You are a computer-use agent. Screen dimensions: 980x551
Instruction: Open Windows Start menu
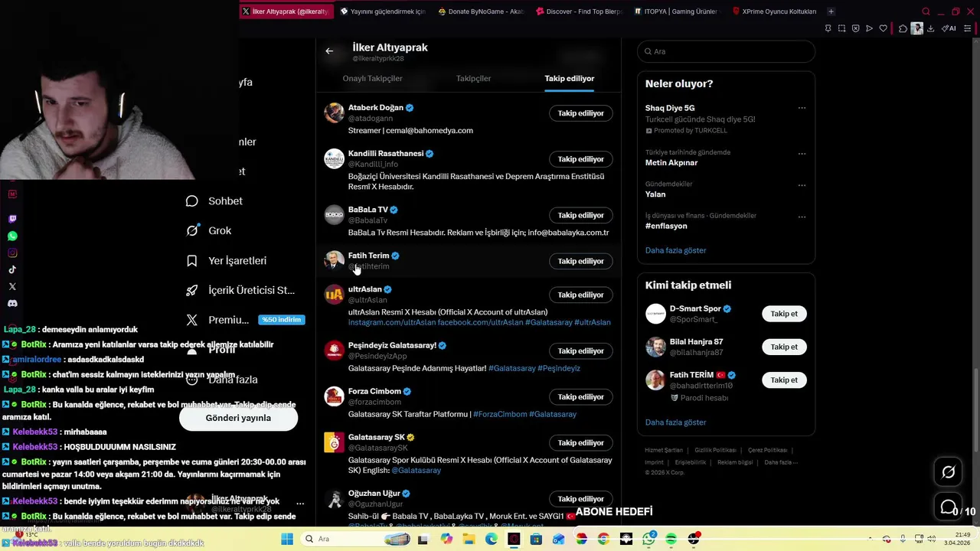point(287,539)
